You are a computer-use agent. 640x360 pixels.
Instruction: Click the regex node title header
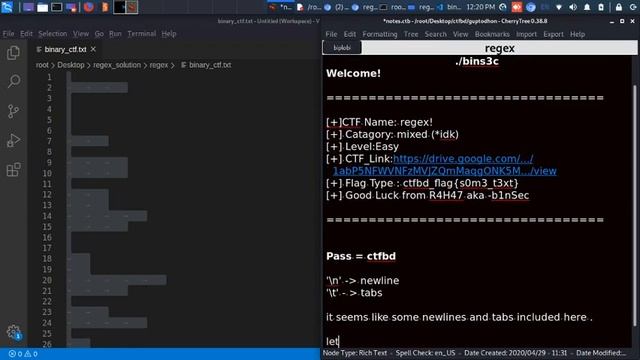500,48
